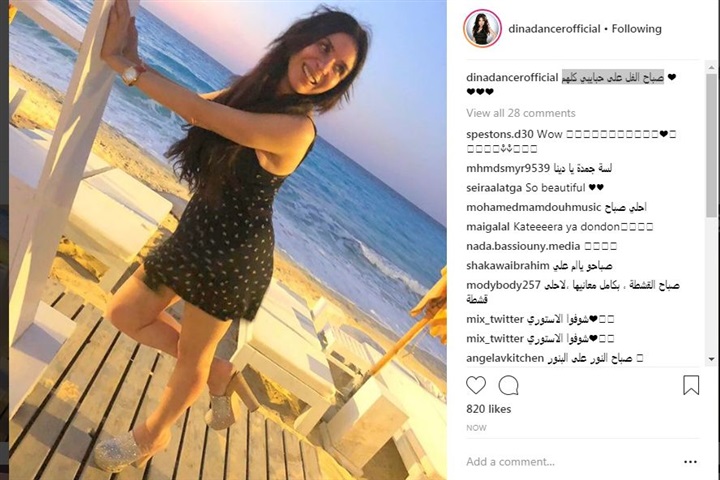Open dinadancerofficial username in the caption

(512, 78)
